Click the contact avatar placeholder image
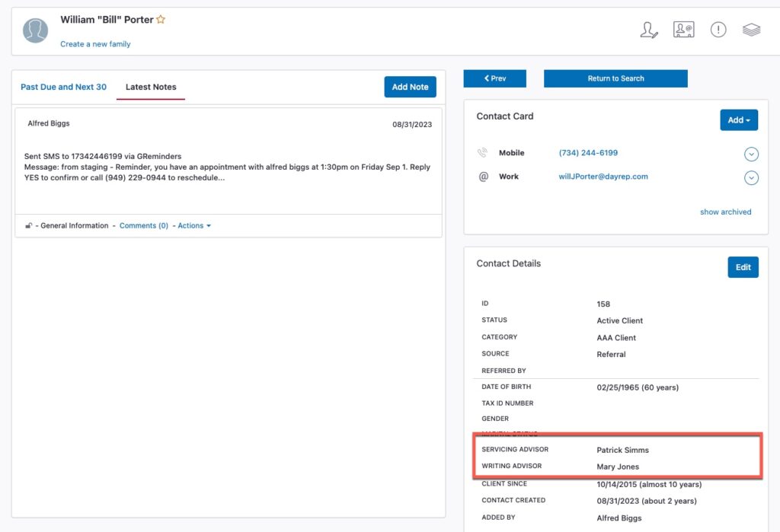The width and height of the screenshot is (780, 532). (x=35, y=30)
